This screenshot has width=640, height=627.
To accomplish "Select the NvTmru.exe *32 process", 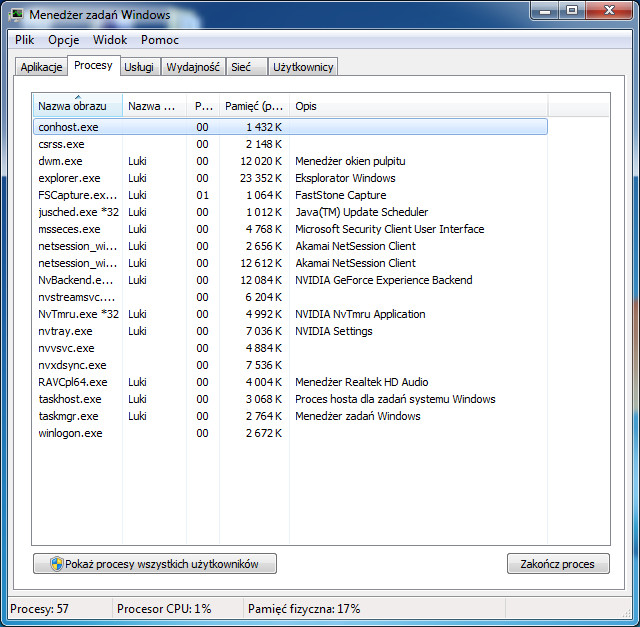I will point(290,314).
